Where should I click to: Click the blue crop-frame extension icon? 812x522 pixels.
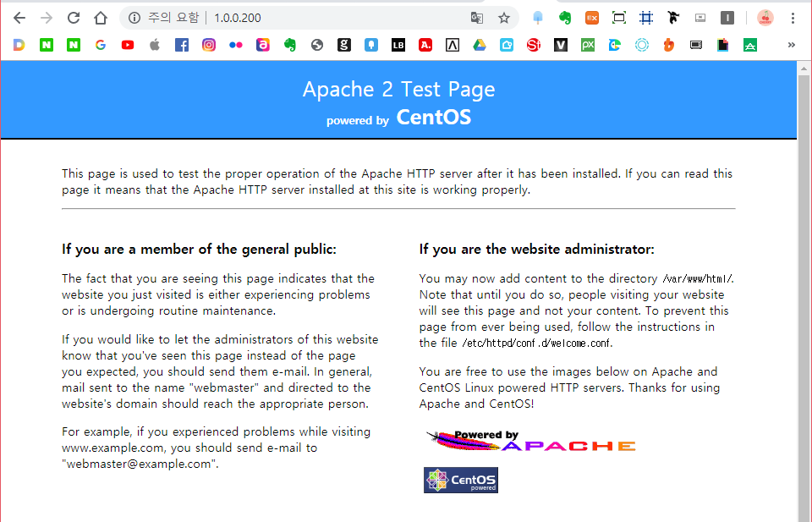[x=646, y=18]
